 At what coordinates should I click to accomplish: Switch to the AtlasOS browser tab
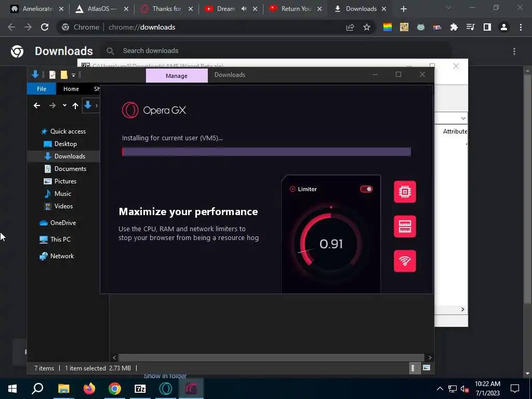(102, 9)
